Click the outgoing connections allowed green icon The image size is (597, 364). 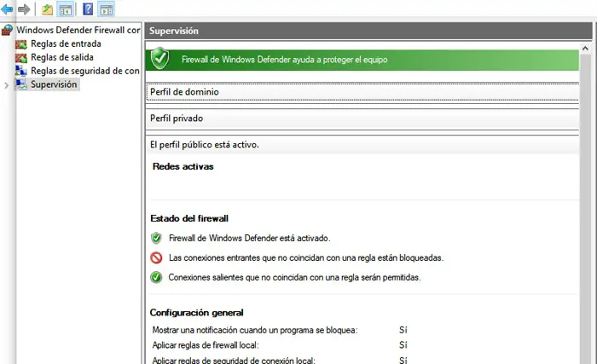click(x=156, y=277)
